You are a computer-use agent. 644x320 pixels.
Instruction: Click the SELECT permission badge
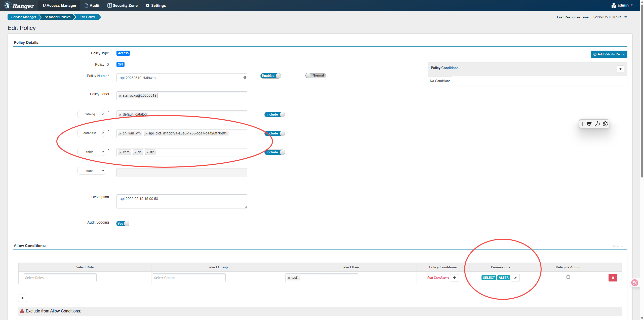pyautogui.click(x=489, y=278)
